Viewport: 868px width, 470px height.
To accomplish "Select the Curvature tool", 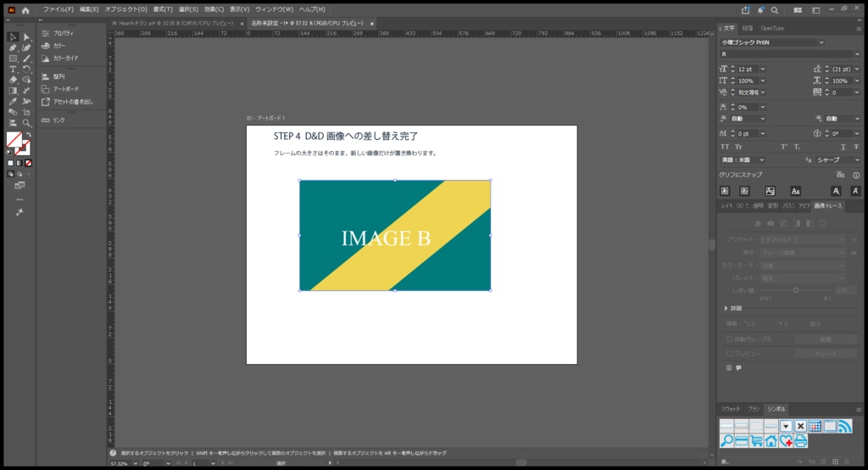I will click(26, 48).
